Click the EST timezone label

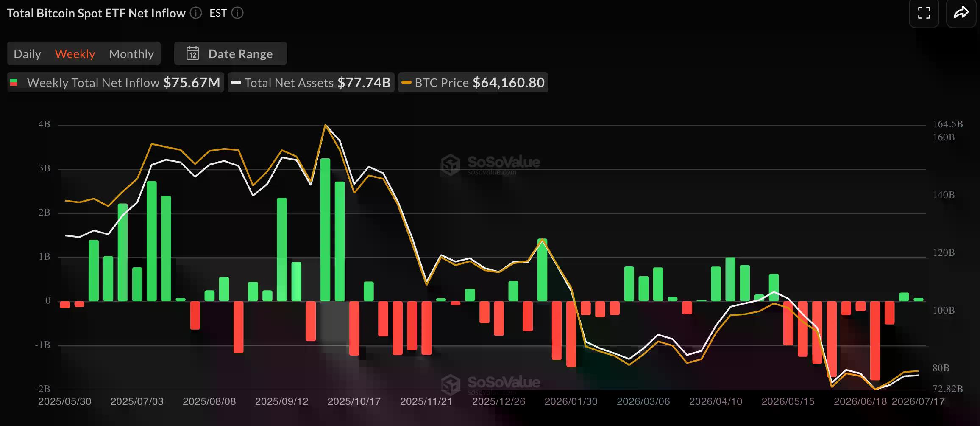[218, 13]
